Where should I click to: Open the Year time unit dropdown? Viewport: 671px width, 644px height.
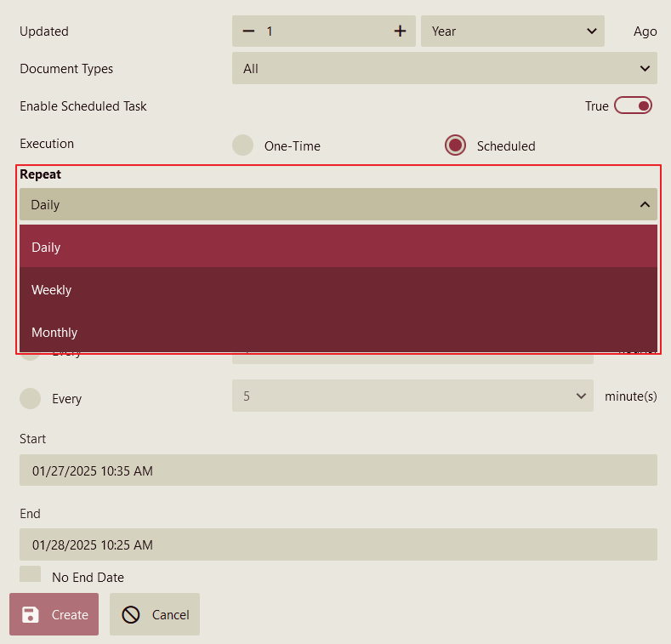pos(512,31)
